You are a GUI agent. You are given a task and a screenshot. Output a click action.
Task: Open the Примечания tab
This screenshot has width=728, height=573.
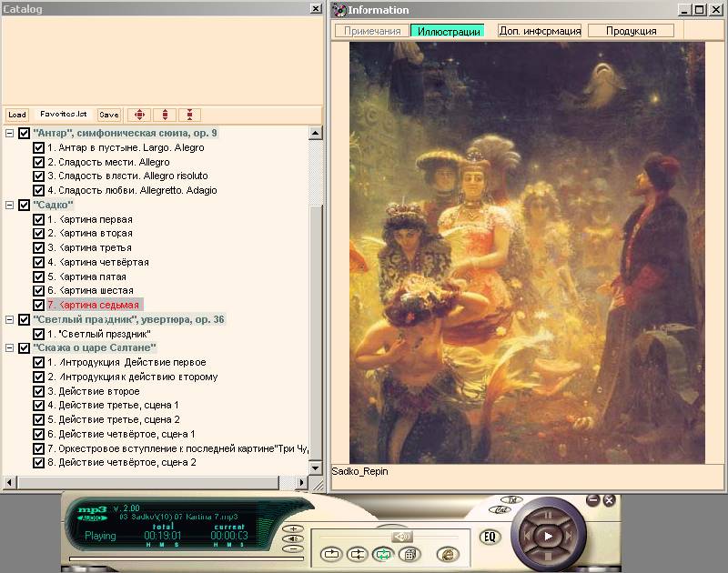372,31
